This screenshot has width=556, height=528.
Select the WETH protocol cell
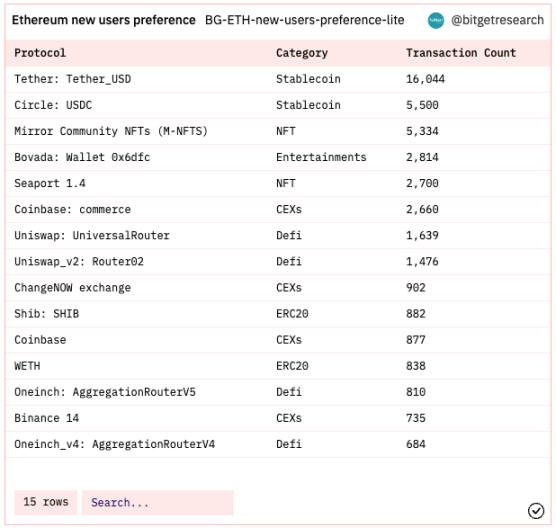(27, 366)
